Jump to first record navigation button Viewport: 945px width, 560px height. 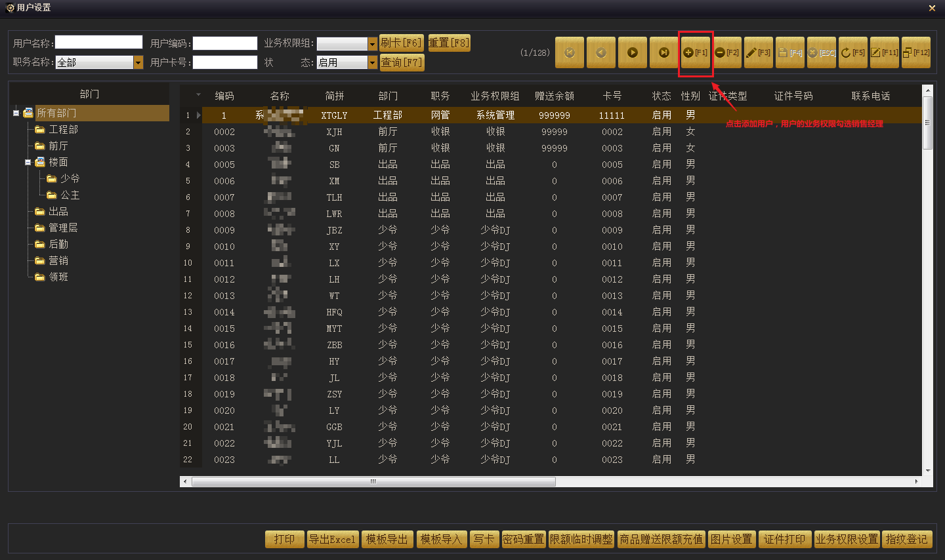570,52
